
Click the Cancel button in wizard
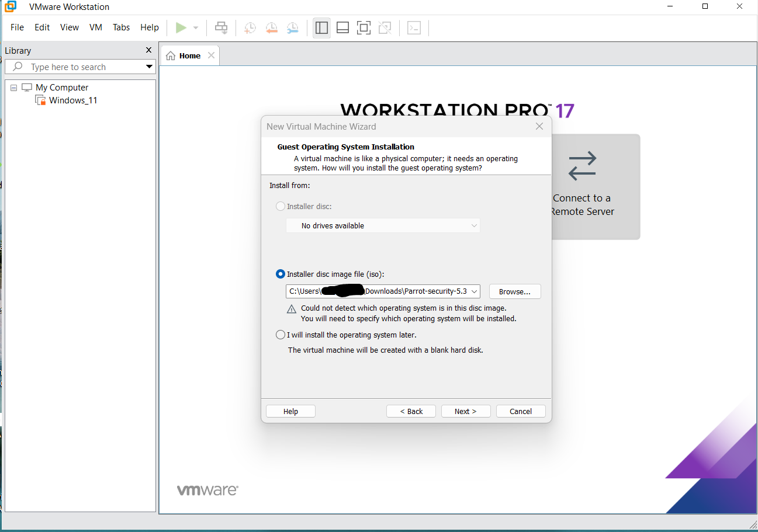521,411
